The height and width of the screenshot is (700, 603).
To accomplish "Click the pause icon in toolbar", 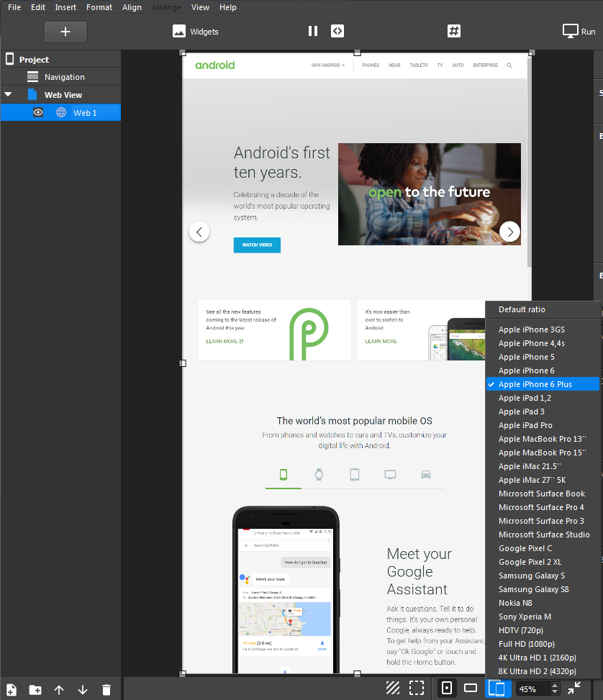I will coord(313,31).
